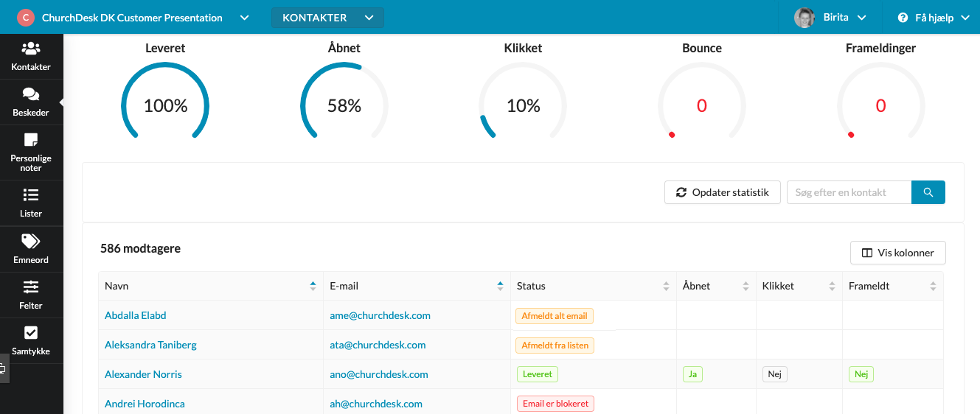Expand the ChurchDesk DK Customer Presentation dropdown
This screenshot has height=414, width=980.
tap(245, 18)
